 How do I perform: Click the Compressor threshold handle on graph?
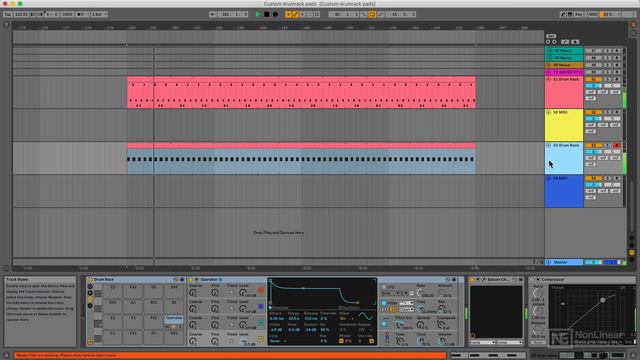pos(602,300)
